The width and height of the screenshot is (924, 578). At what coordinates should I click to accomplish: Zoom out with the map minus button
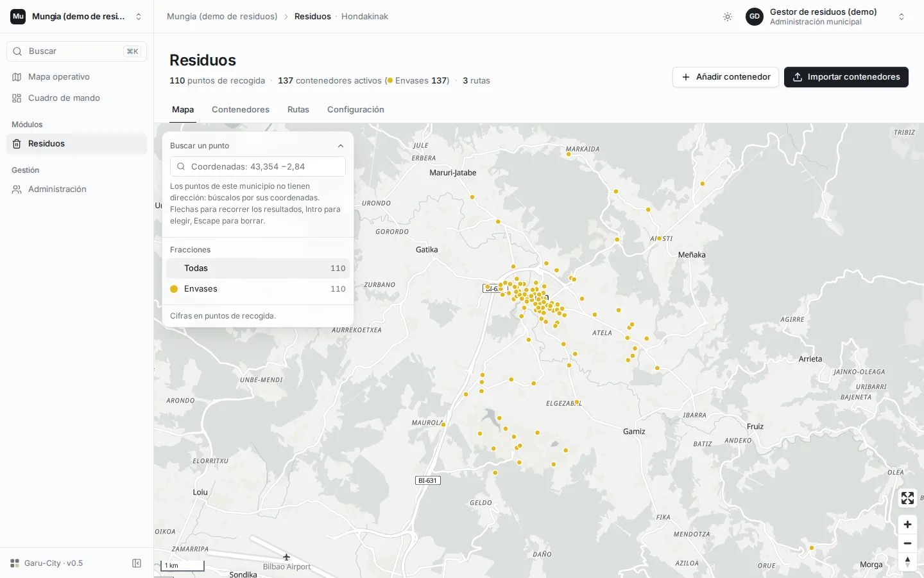[x=907, y=543]
